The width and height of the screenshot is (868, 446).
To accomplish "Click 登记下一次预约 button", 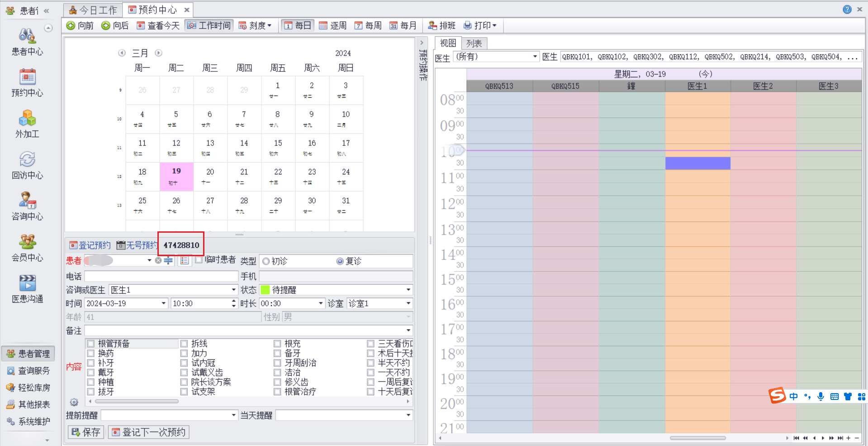I will [149, 432].
